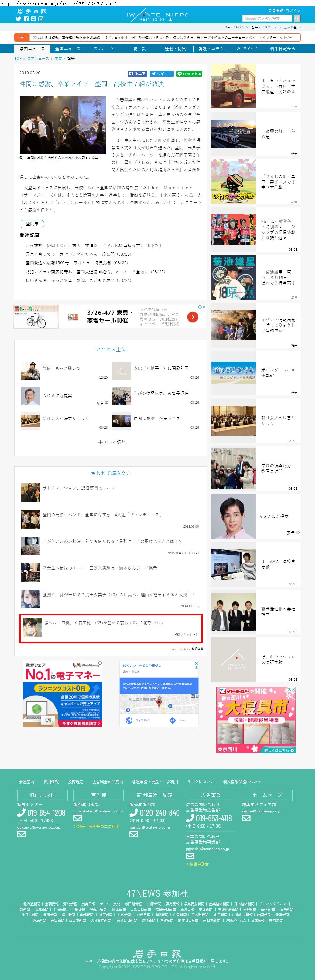Open the 防災 navigation menu item
Image resolution: width=315 pixels, height=980 pixels.
[x=139, y=49]
